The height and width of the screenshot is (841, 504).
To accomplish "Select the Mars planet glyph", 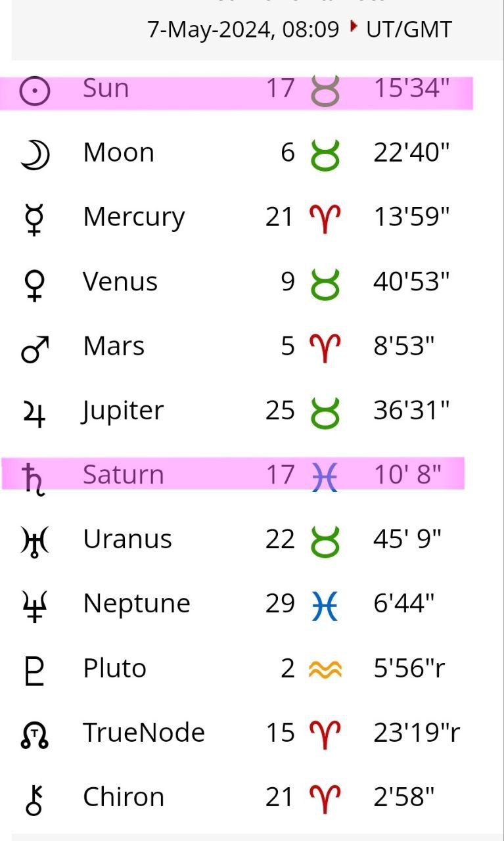I will click(35, 348).
